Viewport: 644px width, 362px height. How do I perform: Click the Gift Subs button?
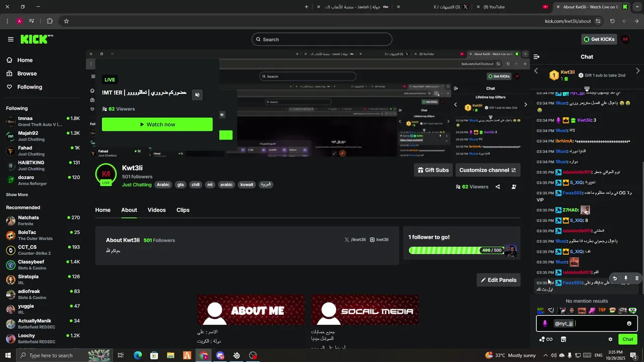(x=433, y=170)
